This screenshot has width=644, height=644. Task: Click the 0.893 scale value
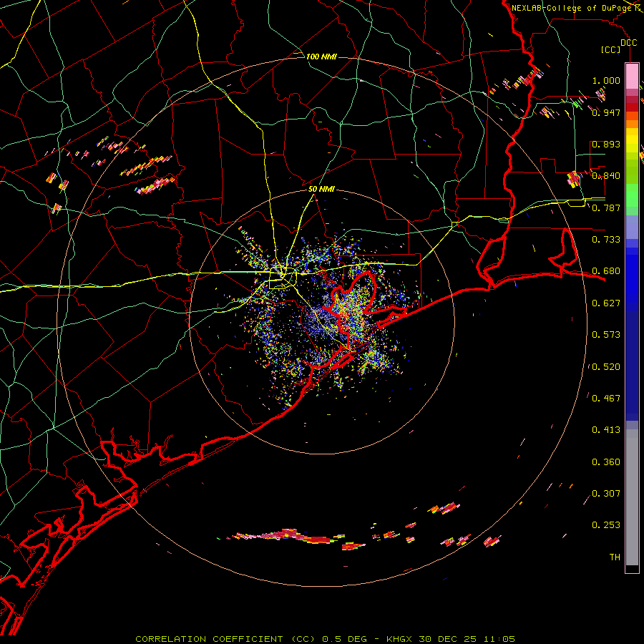click(x=606, y=144)
